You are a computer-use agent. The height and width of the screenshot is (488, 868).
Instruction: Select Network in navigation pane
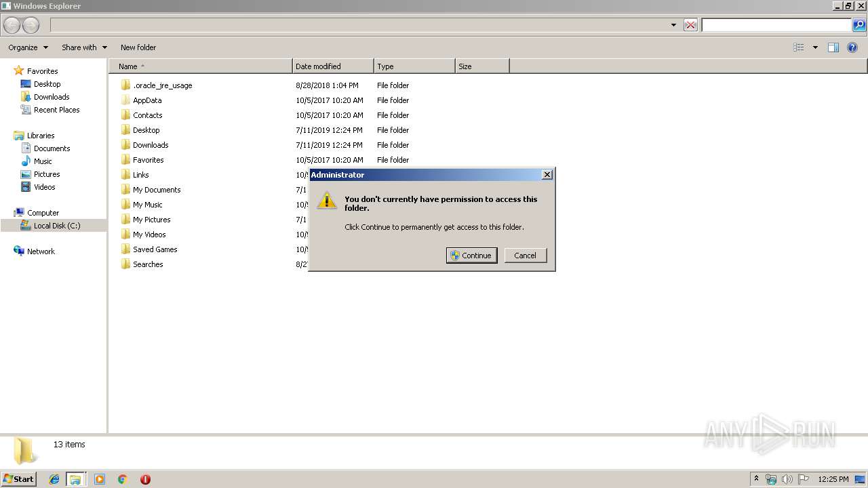point(41,251)
